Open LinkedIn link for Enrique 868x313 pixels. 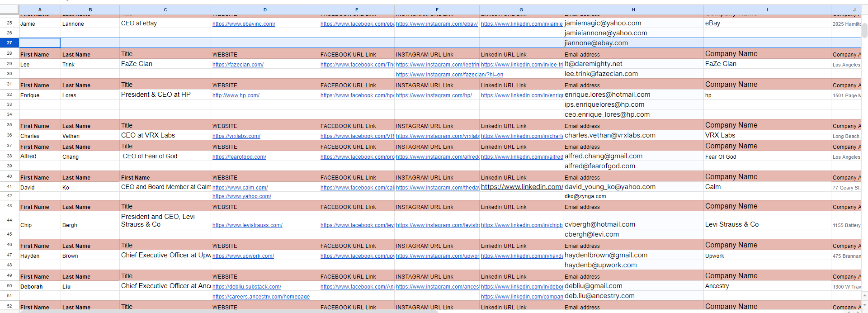522,95
